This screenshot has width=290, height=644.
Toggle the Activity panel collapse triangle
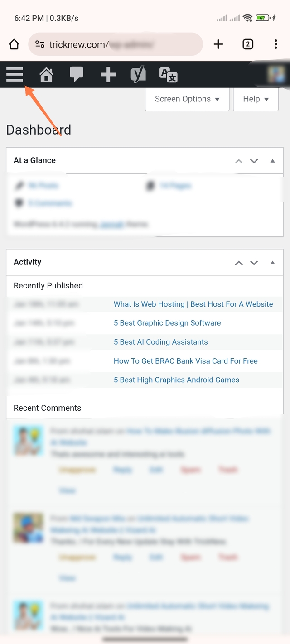tap(272, 263)
